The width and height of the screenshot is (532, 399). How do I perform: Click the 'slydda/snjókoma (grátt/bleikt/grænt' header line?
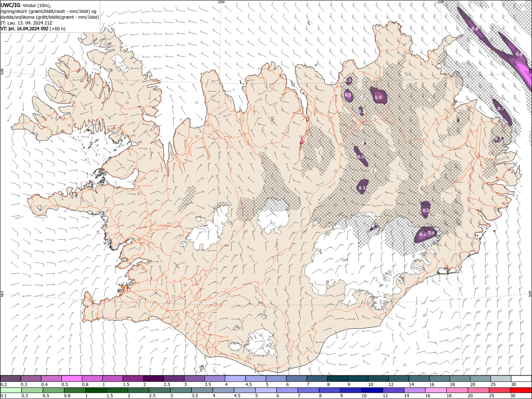50,17
